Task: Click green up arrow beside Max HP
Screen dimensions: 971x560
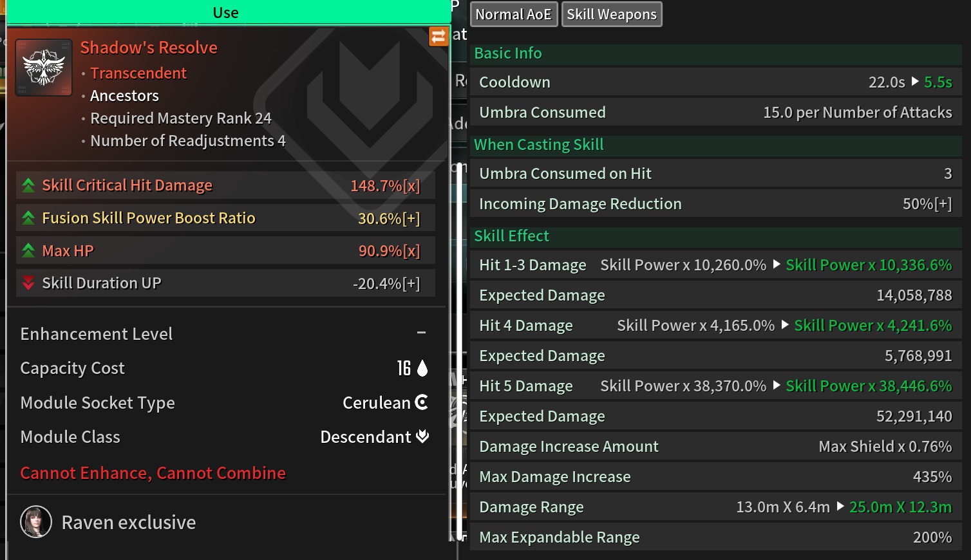Action: [28, 250]
